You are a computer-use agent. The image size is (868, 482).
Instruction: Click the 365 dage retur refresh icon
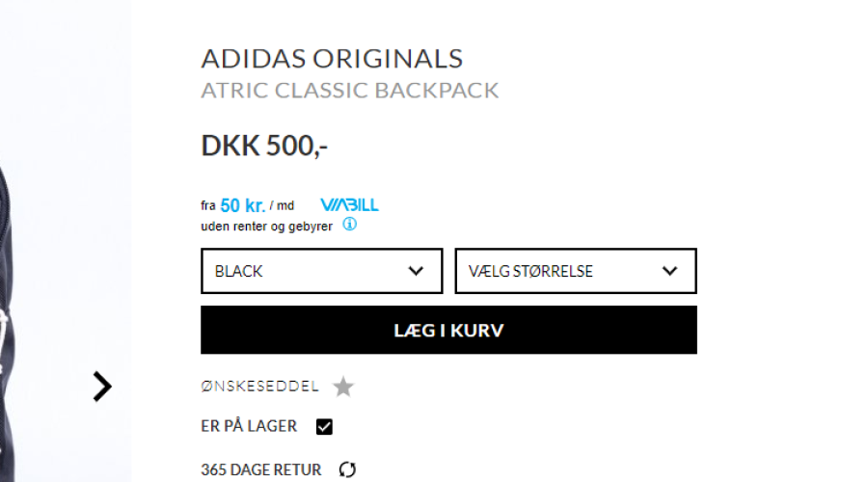coord(348,470)
